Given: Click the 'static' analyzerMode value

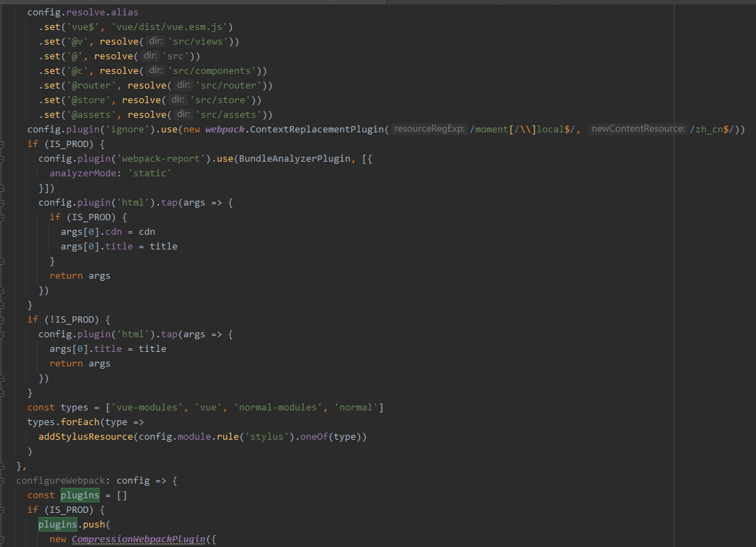Looking at the screenshot, I should coord(149,173).
